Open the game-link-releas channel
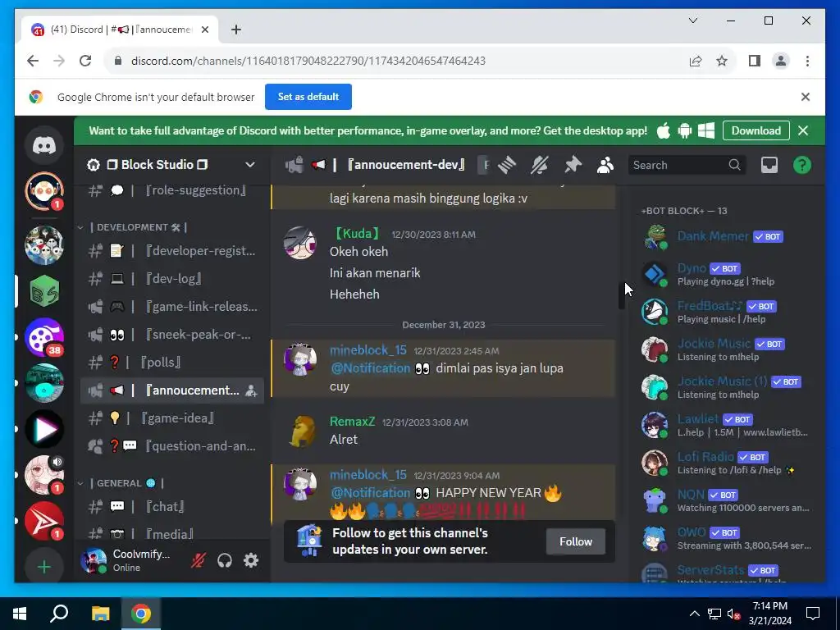The image size is (840, 630). click(171, 307)
